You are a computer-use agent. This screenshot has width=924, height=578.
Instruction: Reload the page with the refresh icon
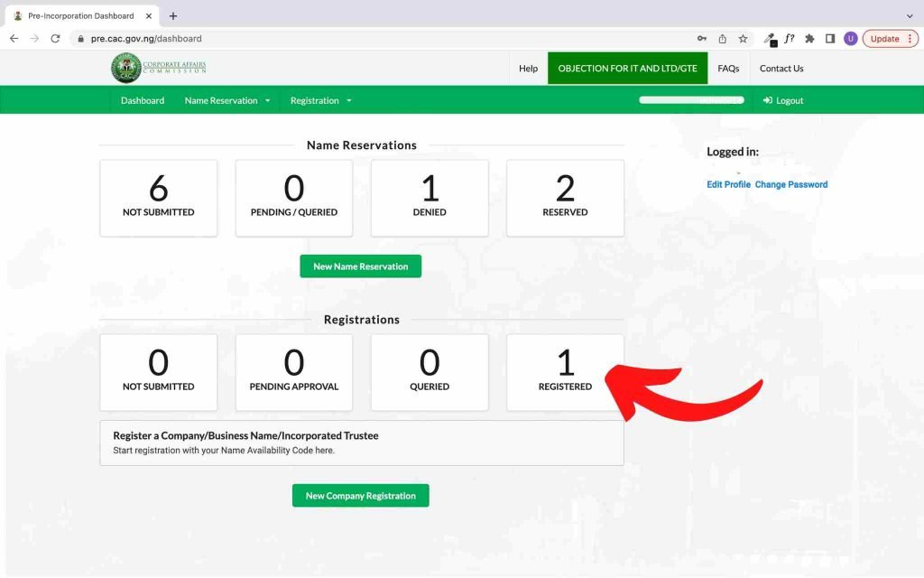click(55, 38)
